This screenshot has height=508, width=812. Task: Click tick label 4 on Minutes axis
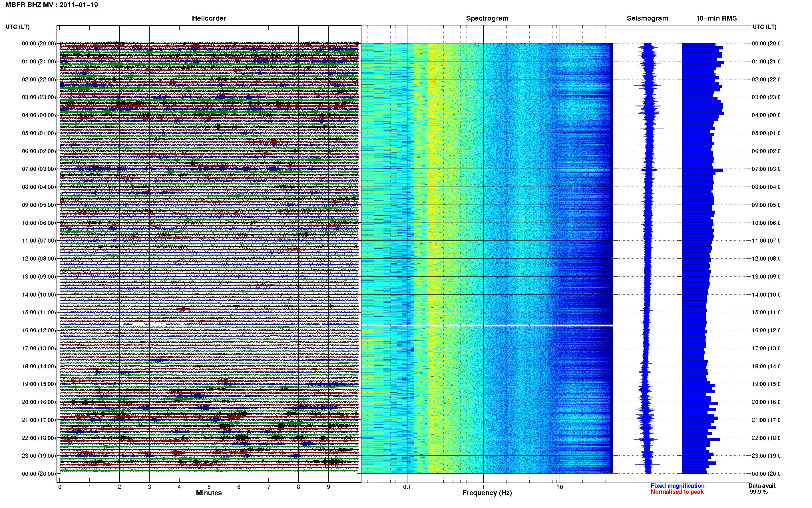(179, 487)
